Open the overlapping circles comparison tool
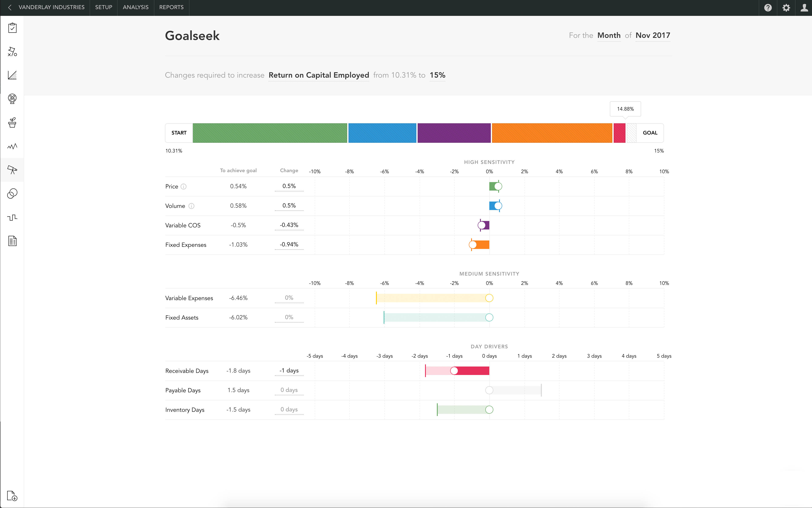The height and width of the screenshot is (508, 812). (x=12, y=194)
